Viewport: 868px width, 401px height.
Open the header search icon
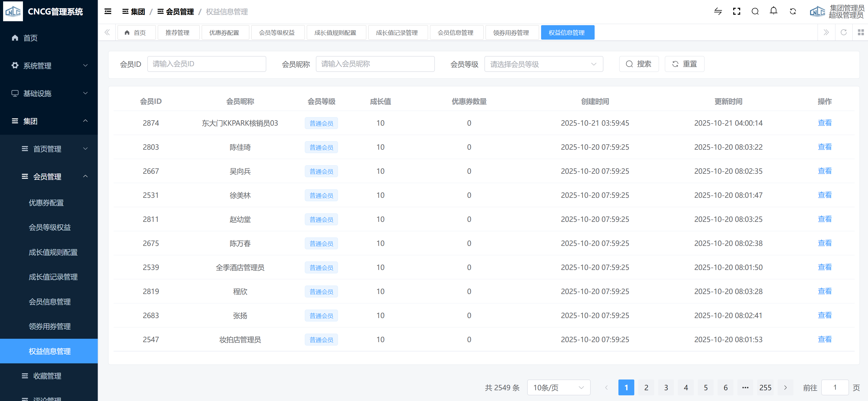pyautogui.click(x=755, y=11)
